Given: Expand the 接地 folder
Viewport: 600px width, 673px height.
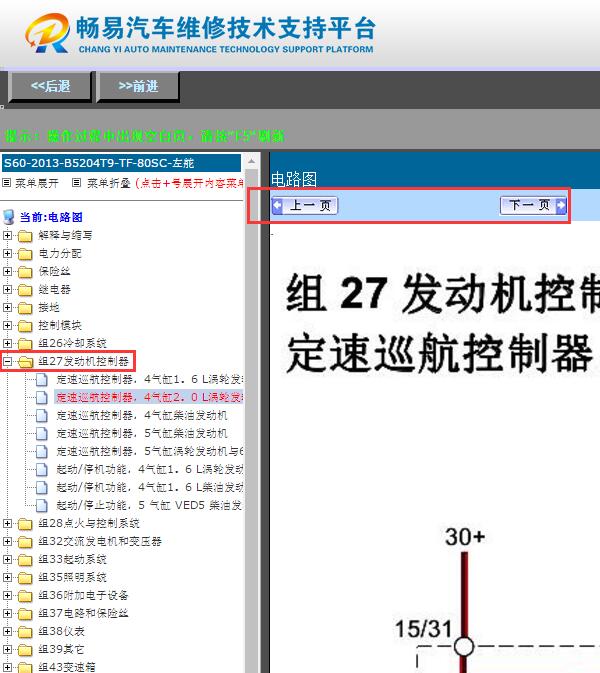Looking at the screenshot, I should pos(7,307).
